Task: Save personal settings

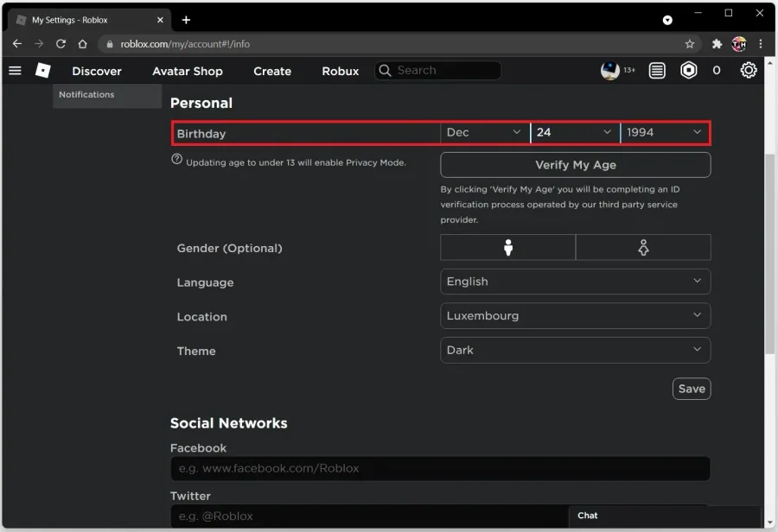Action: pos(692,389)
